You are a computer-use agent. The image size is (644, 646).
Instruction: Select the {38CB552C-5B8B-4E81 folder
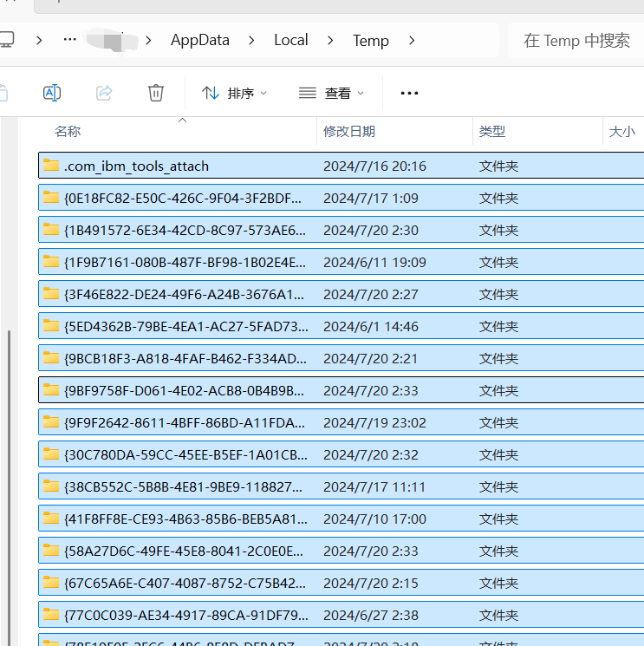[341, 486]
